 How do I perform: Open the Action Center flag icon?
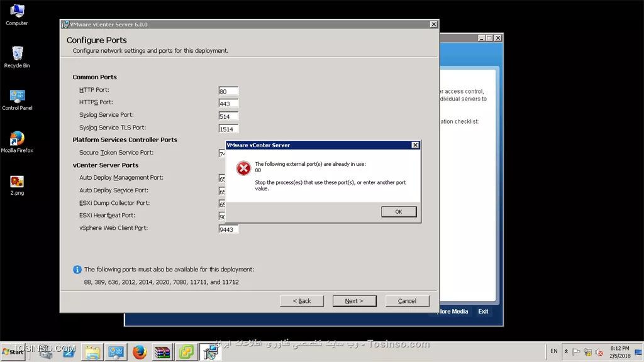click(576, 352)
